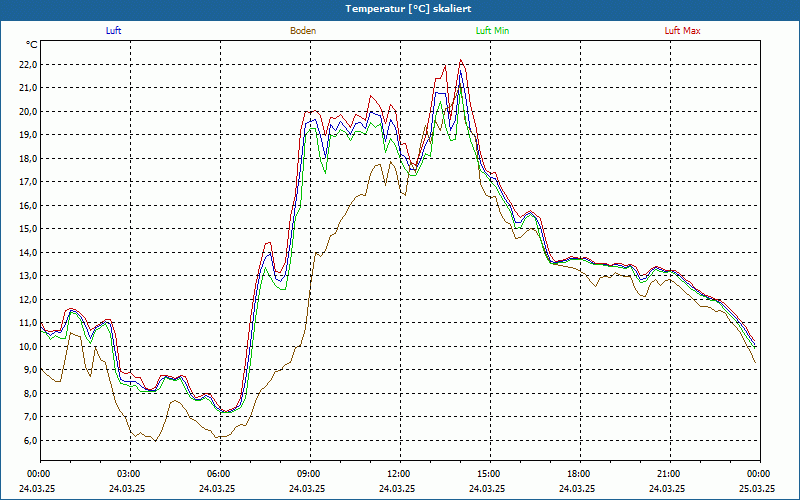
Task: Click the '15:00' time axis label
Action: [489, 474]
